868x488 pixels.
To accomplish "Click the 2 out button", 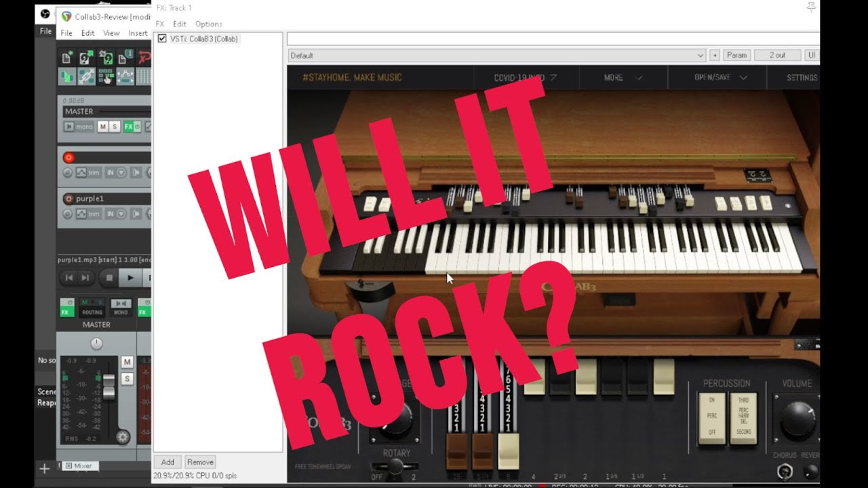I will [777, 56].
